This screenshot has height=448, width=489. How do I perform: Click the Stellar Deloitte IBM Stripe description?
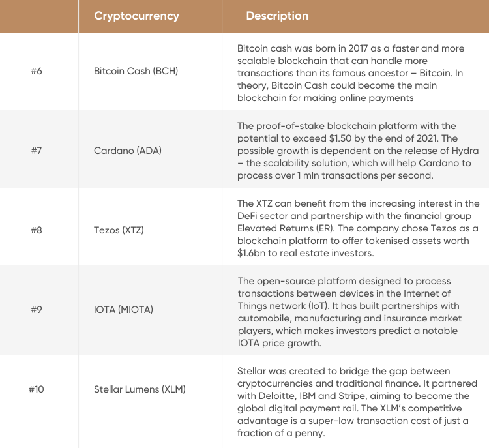click(x=357, y=402)
